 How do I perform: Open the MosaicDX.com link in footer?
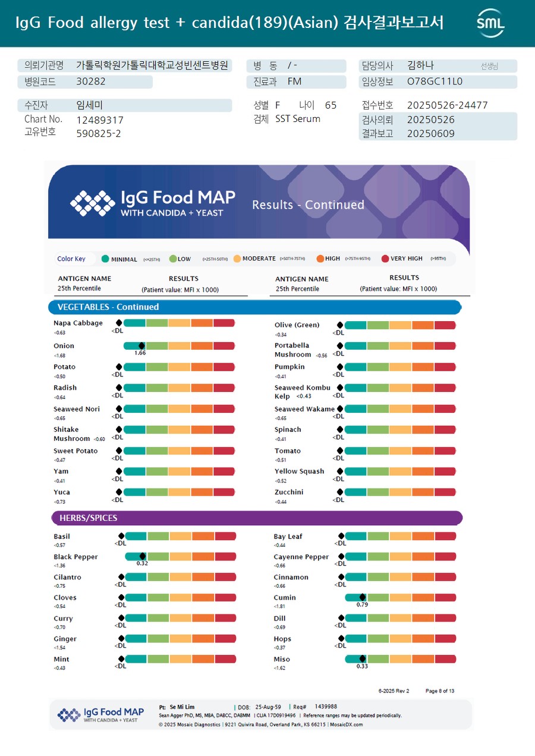tap(345, 724)
